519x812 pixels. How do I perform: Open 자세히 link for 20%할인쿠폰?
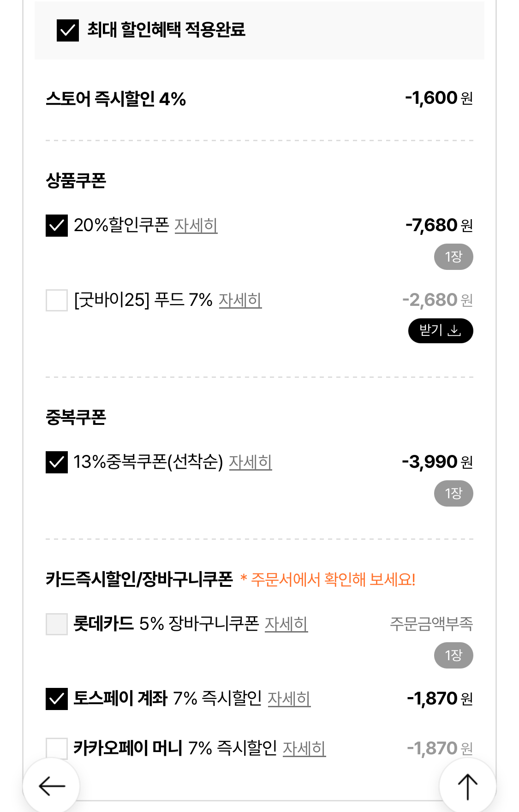(196, 226)
